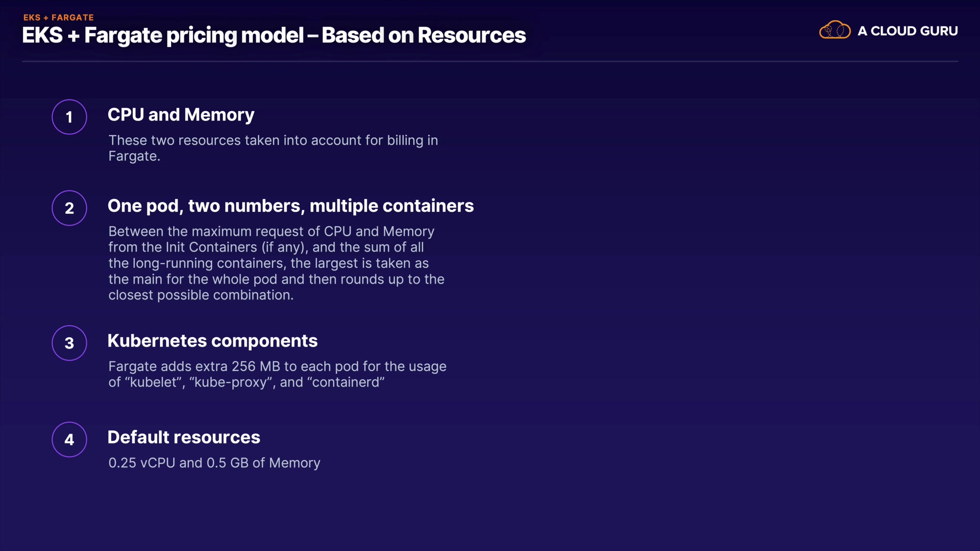
Task: Click the numbered circle 4 icon
Action: tap(69, 439)
